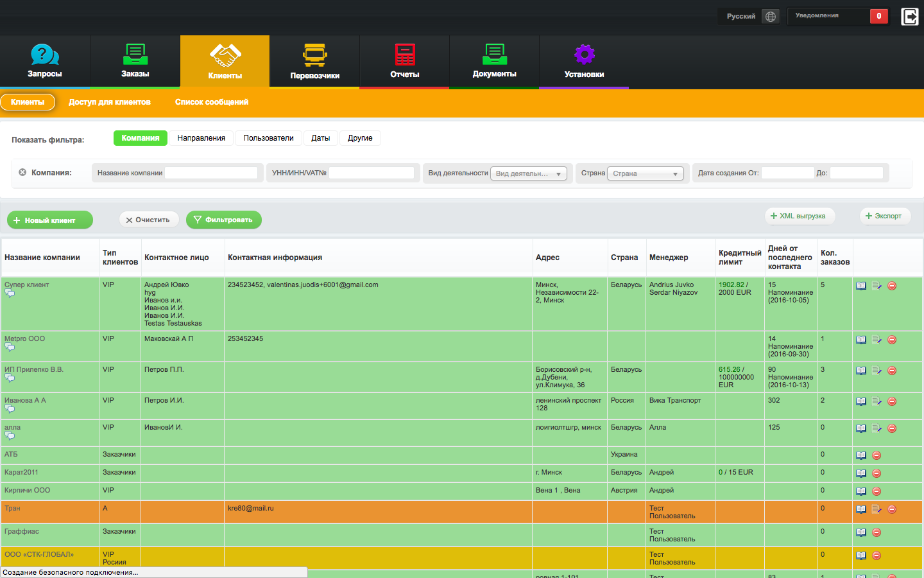Go to the Перевозчики truck icon

tap(314, 55)
